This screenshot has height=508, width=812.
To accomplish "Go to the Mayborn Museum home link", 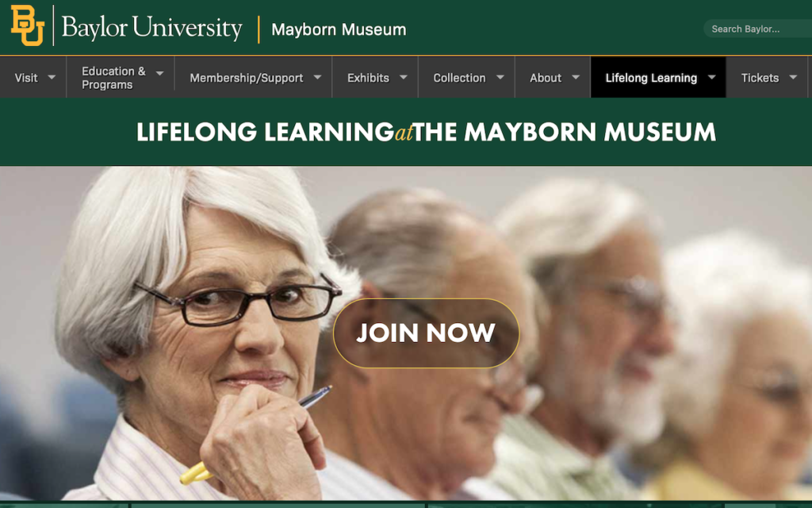I will (339, 29).
